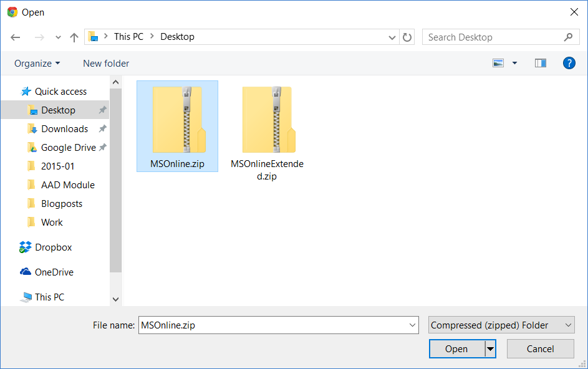Click the navigation pane scrollbar thumb

pos(115,180)
